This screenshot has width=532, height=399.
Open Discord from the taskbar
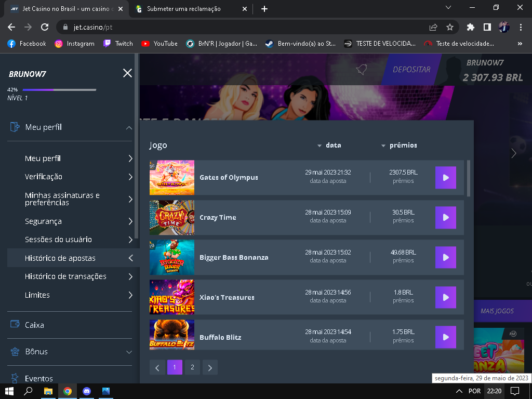(x=87, y=391)
